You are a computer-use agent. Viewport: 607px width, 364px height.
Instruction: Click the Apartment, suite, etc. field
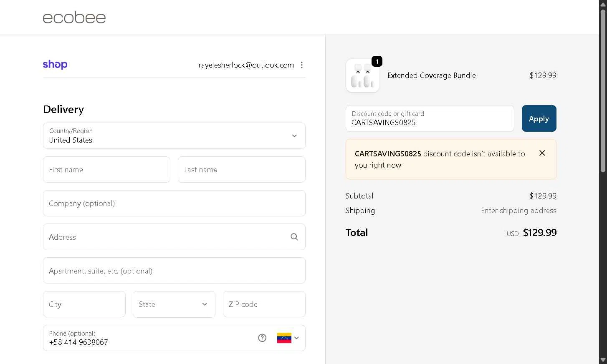coord(174,271)
